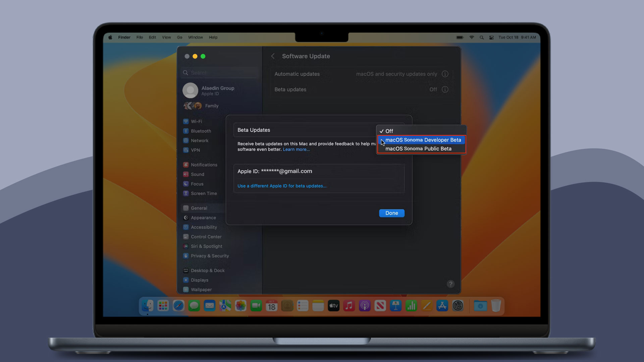Choose macOS Sonoma Public Beta option
Image resolution: width=644 pixels, height=362 pixels.
[x=421, y=148]
